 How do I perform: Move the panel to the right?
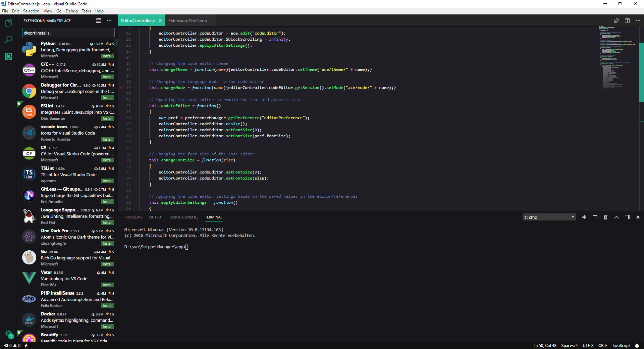(x=627, y=217)
